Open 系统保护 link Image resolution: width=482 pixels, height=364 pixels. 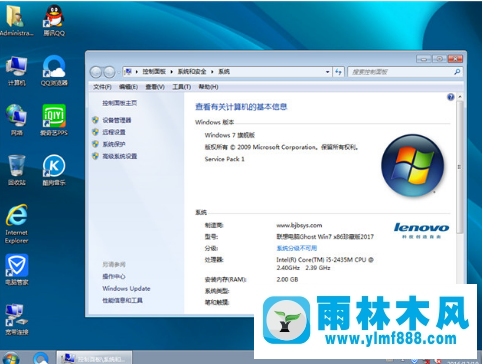pos(114,144)
